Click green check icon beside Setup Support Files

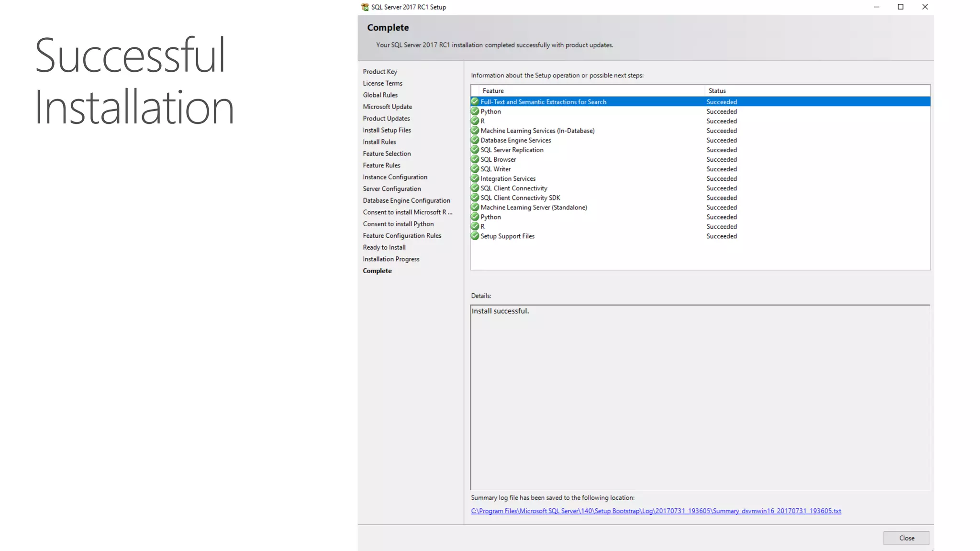pyautogui.click(x=475, y=235)
